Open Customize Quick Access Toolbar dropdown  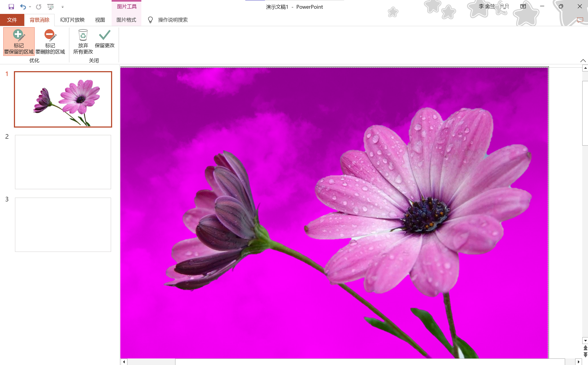click(x=62, y=7)
